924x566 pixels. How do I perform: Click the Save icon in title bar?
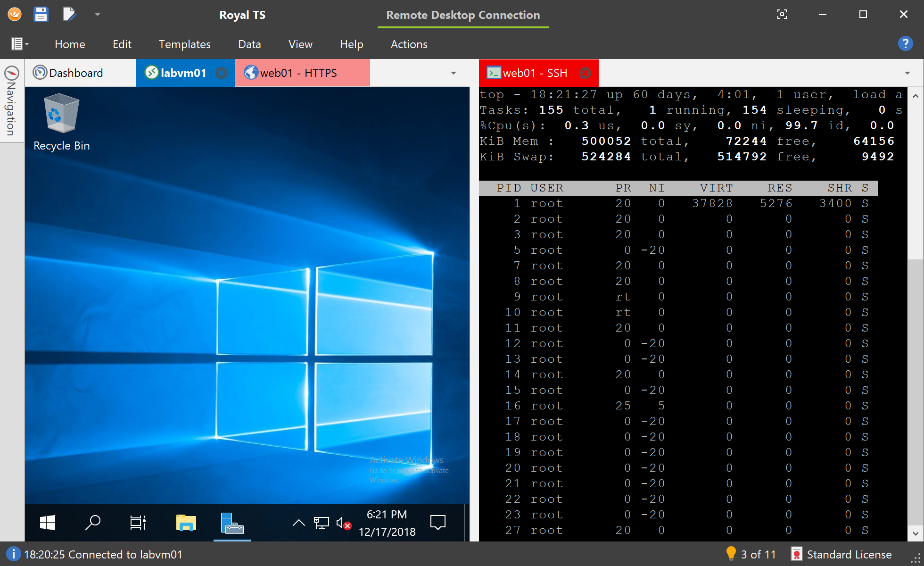pyautogui.click(x=41, y=15)
